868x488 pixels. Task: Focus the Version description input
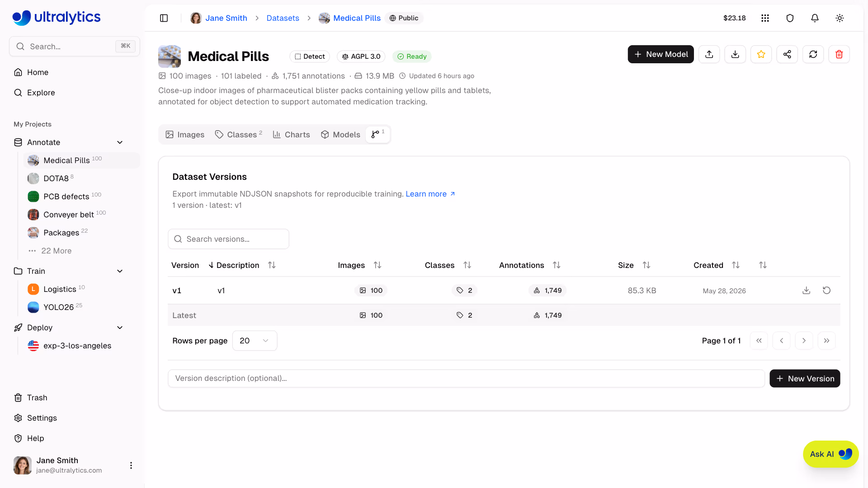coord(466,379)
